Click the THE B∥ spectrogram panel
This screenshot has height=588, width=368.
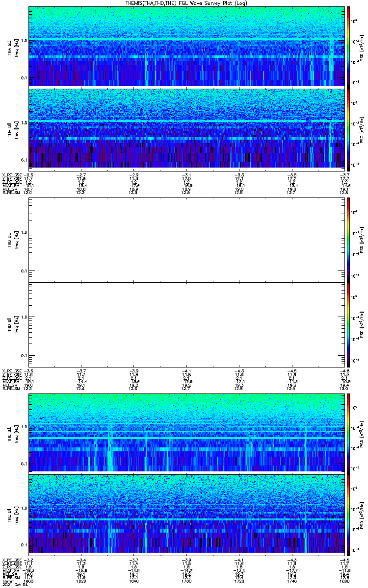pyautogui.click(x=185, y=514)
